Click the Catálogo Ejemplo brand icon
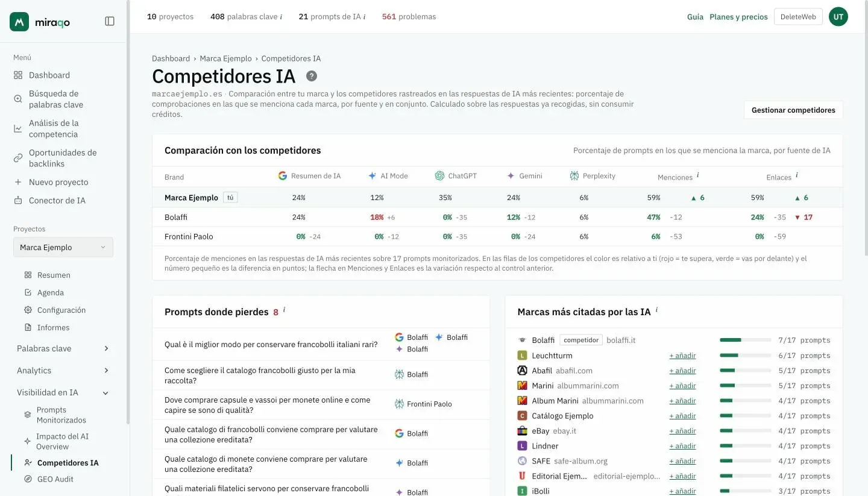This screenshot has height=496, width=868. click(x=523, y=416)
